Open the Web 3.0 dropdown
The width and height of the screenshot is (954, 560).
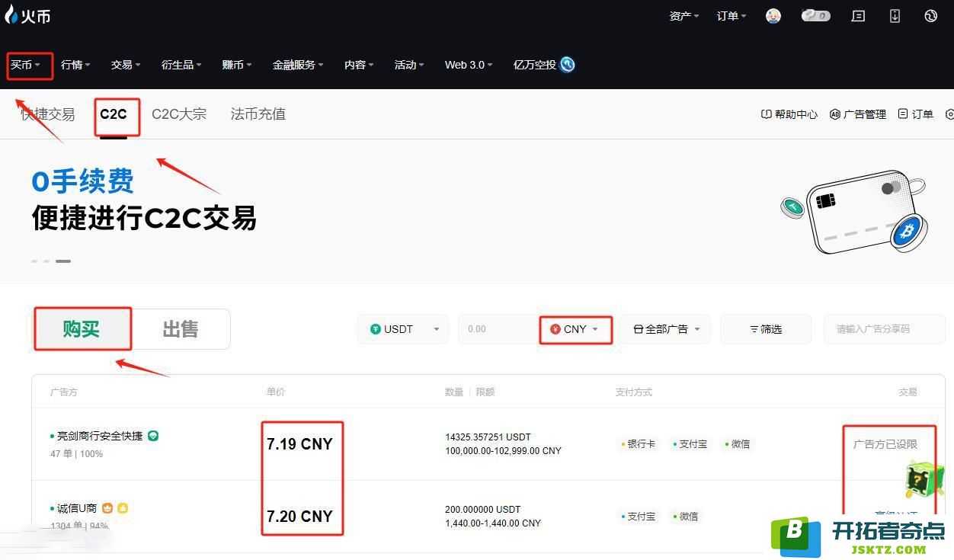(469, 66)
